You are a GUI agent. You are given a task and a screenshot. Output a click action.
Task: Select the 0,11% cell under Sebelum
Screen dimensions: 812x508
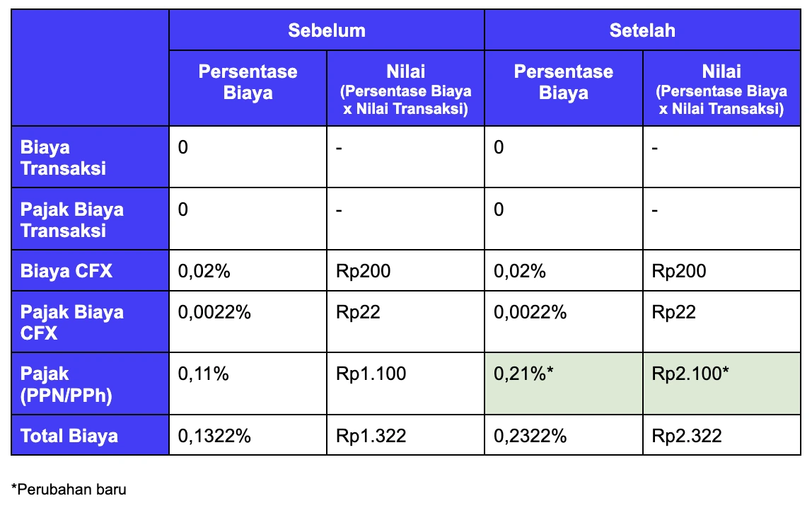pyautogui.click(x=248, y=383)
